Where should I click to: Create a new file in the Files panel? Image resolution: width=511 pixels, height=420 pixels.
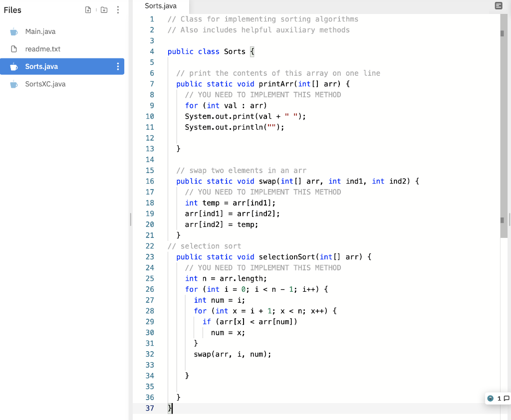point(88,9)
